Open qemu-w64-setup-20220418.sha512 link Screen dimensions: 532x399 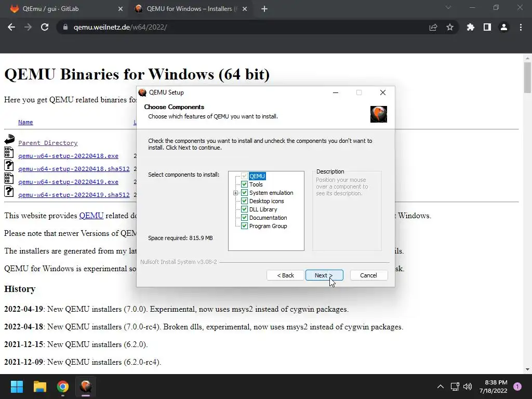tap(74, 169)
